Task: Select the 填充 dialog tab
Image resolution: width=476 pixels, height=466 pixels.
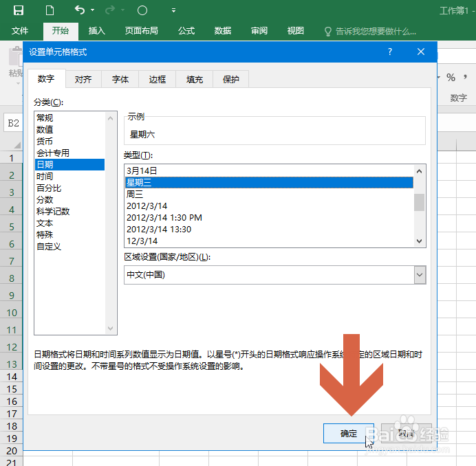Action: (194, 79)
